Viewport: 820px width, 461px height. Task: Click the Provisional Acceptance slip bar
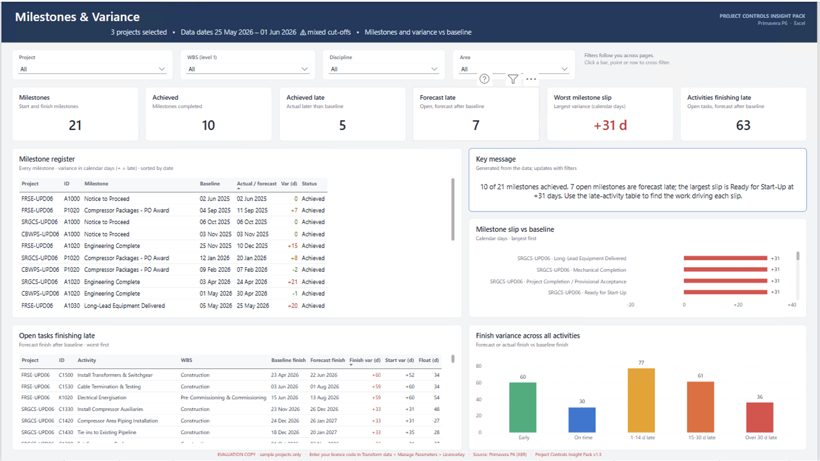coord(725,281)
